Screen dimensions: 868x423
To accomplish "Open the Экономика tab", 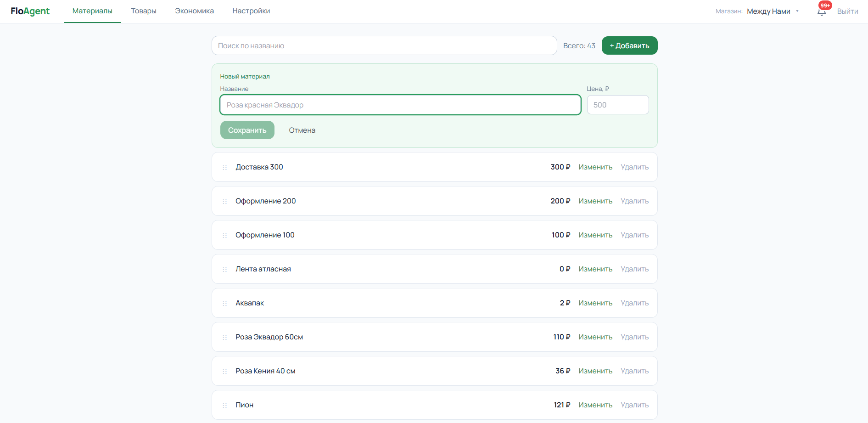I will 194,11.
